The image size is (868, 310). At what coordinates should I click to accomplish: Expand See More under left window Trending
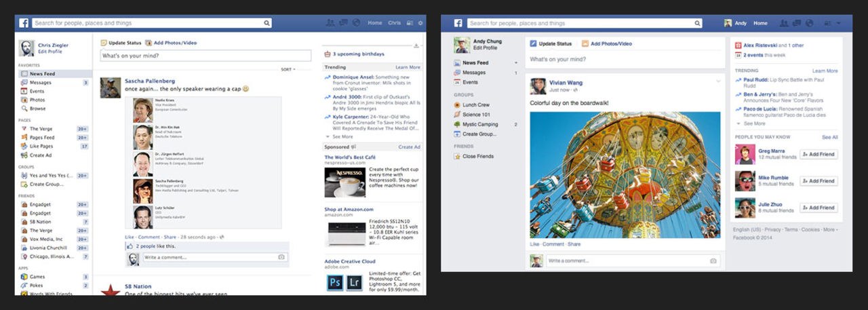pos(342,136)
